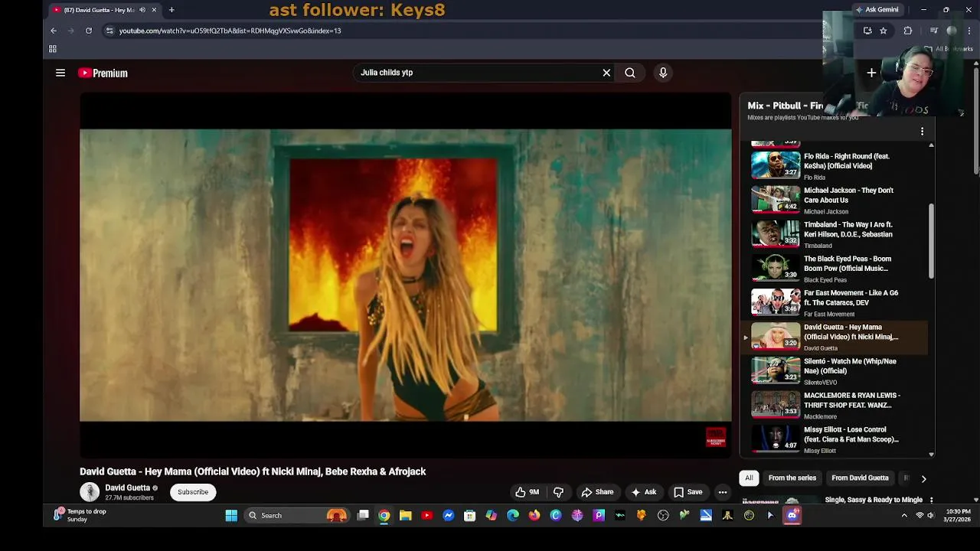
Task: Save video to a playlist
Action: pos(688,492)
